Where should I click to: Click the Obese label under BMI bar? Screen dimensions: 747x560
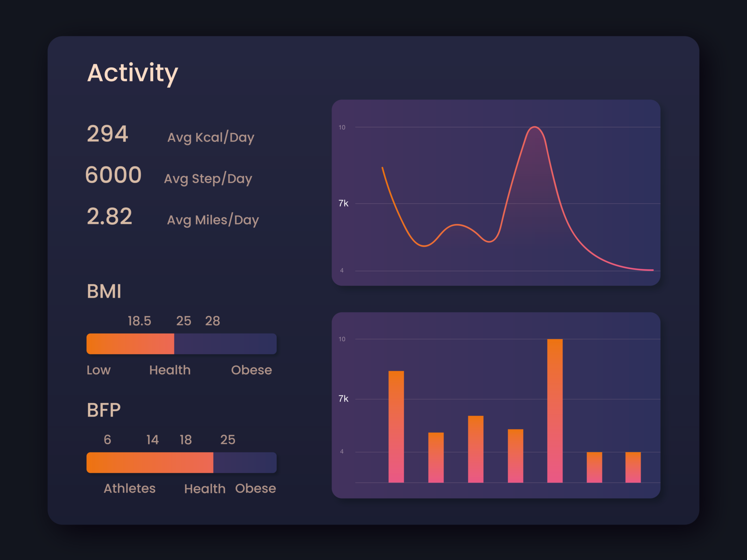(x=251, y=370)
